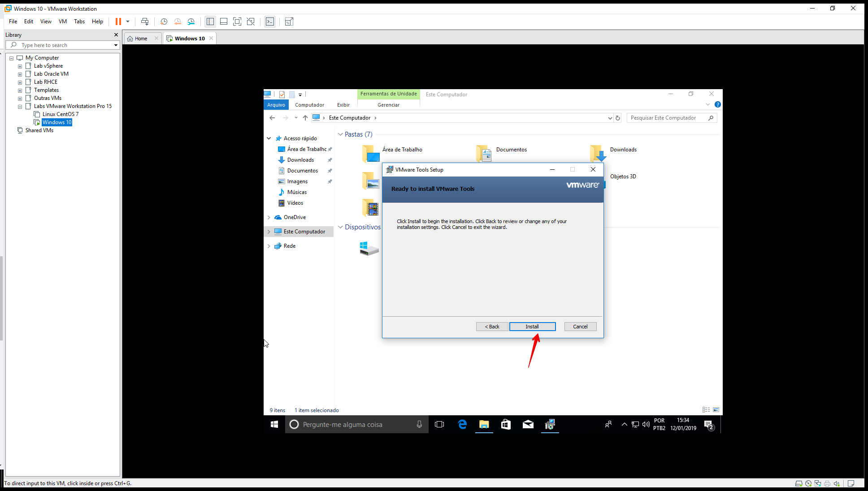Toggle console view toolbar icon
Screen dimensions: 868x491
(x=270, y=22)
